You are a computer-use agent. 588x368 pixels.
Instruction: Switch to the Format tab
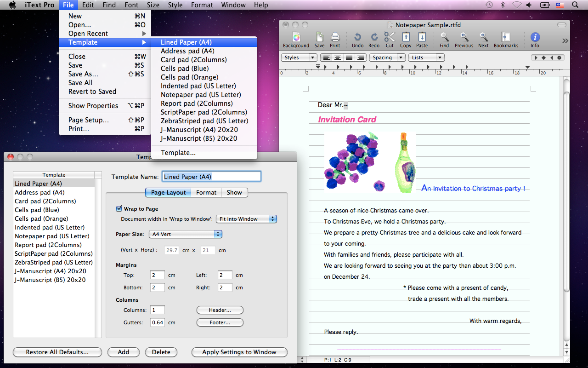(x=206, y=192)
